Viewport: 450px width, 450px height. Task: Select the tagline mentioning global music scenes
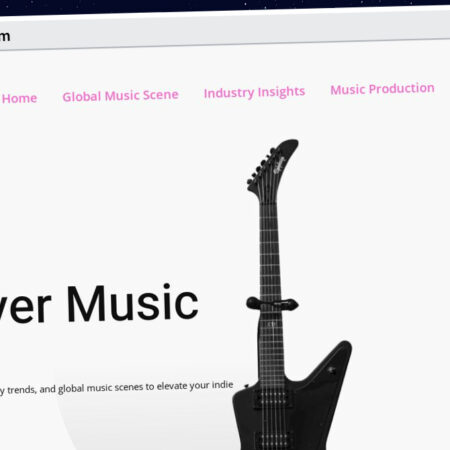point(116,387)
